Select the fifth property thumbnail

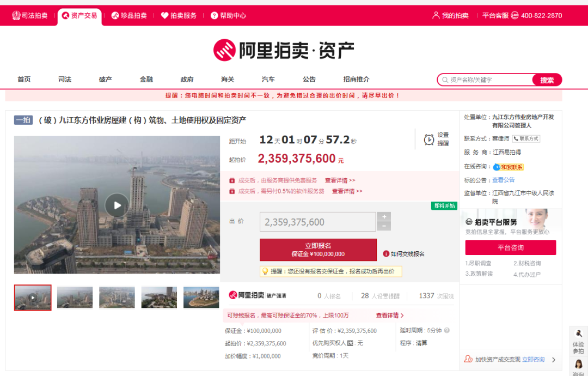point(201,297)
